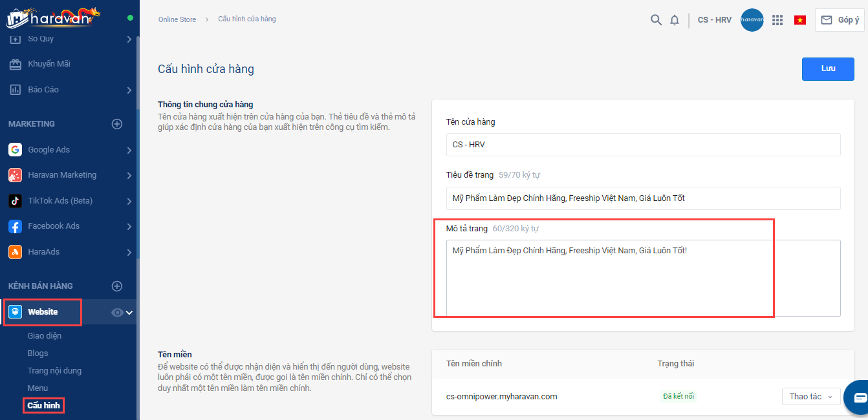868x420 pixels.
Task: Click the Website channel icon
Action: pyautogui.click(x=15, y=312)
